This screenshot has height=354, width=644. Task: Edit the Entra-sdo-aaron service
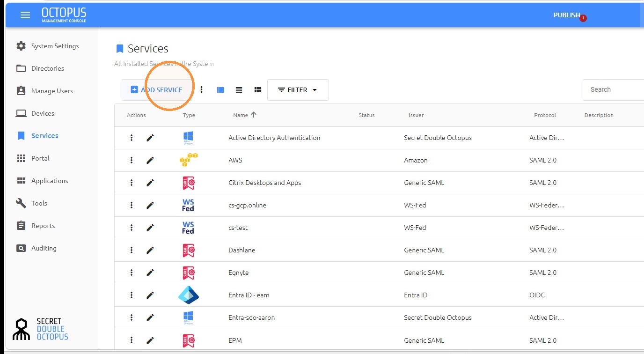pyautogui.click(x=150, y=317)
